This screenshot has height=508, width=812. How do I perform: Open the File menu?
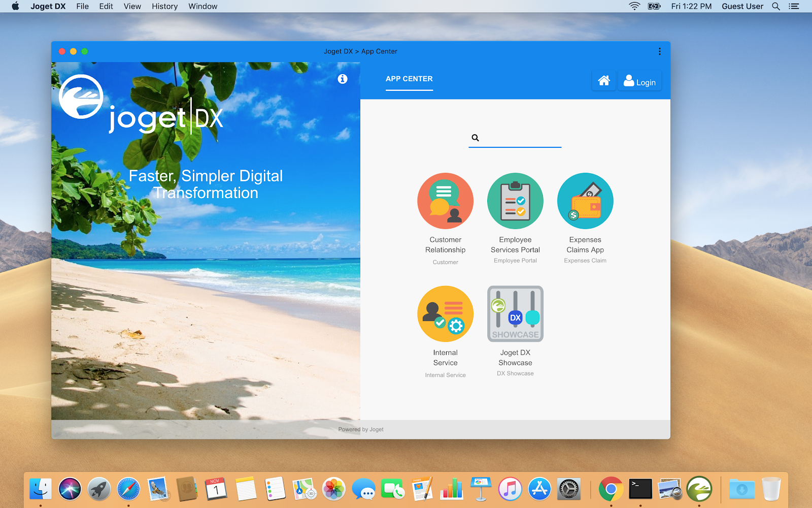coord(82,6)
